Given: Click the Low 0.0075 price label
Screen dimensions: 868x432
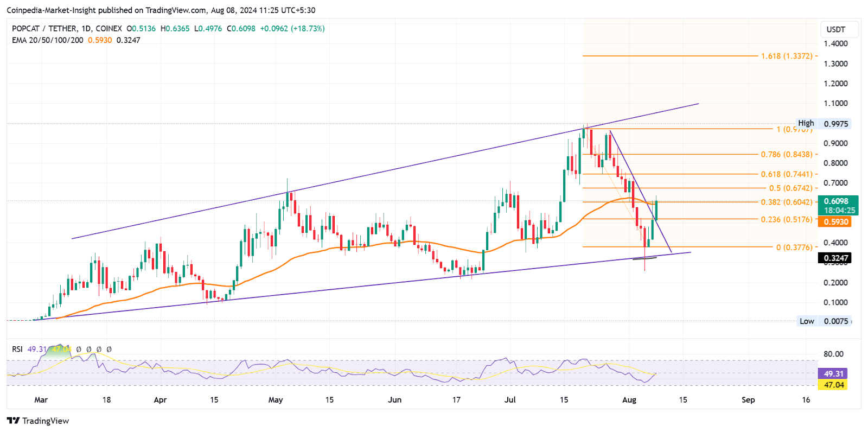Looking at the screenshot, I should click(824, 321).
